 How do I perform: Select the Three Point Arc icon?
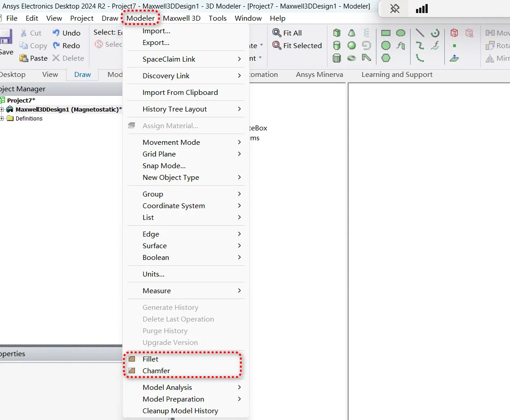(420, 58)
